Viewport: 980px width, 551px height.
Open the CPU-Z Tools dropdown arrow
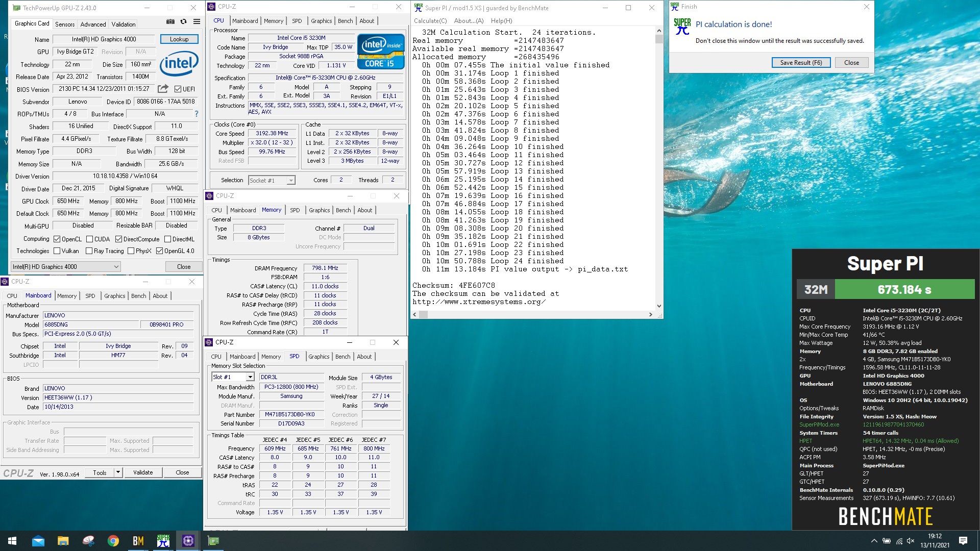(118, 472)
